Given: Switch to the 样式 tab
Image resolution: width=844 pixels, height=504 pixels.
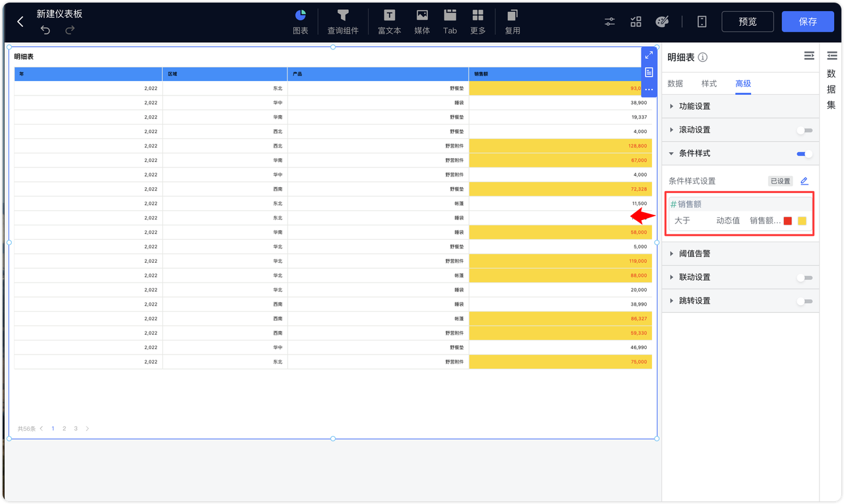Looking at the screenshot, I should (x=709, y=84).
